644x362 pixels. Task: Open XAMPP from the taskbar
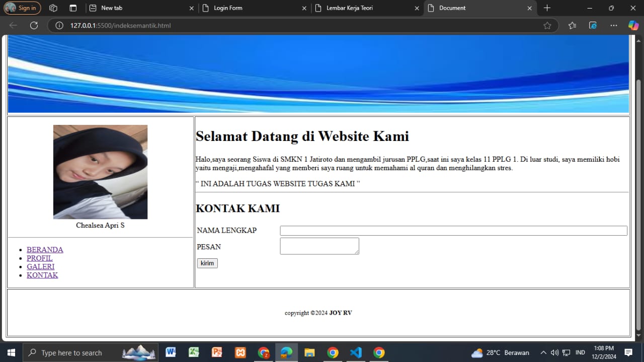(x=240, y=352)
